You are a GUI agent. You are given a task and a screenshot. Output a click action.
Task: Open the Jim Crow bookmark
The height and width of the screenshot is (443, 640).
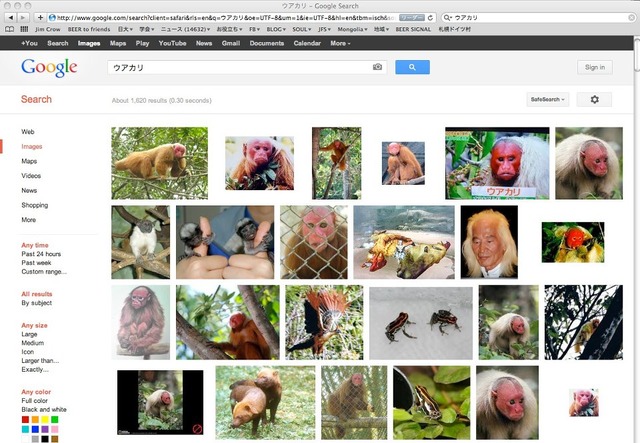pos(48,29)
